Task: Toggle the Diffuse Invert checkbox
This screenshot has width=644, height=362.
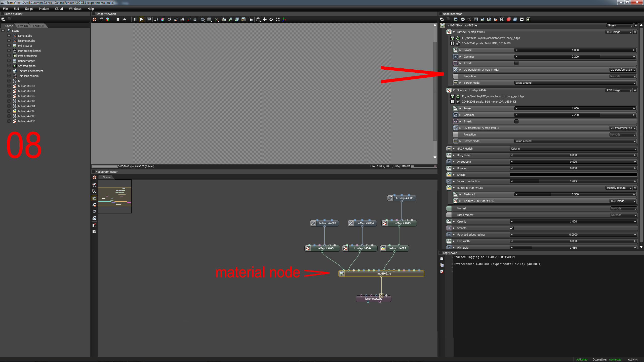Action: tap(516, 63)
